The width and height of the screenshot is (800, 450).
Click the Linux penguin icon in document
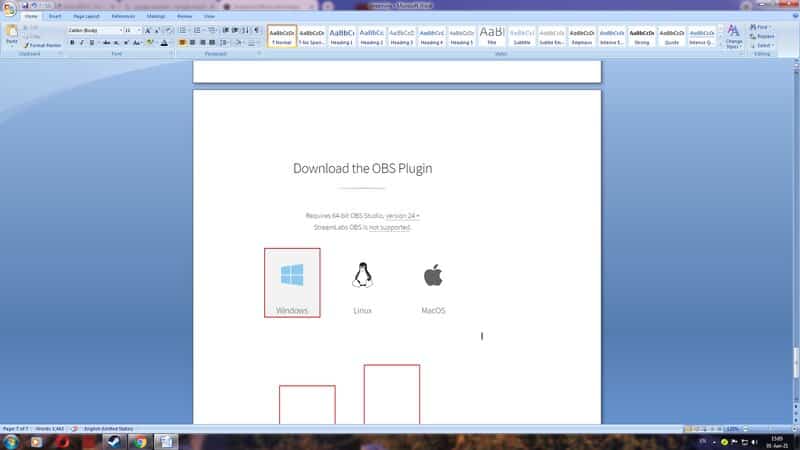363,276
